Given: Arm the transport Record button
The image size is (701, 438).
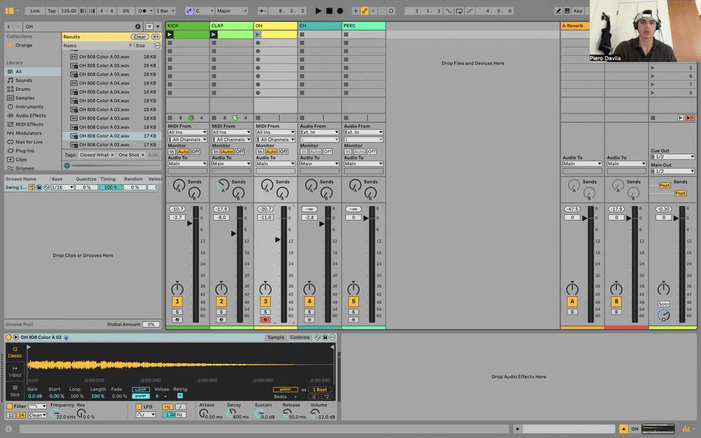Looking at the screenshot, I should tap(340, 11).
